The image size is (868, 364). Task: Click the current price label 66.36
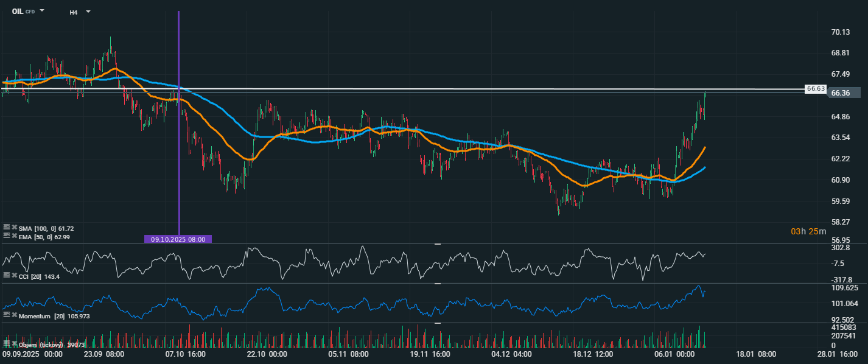tap(843, 93)
